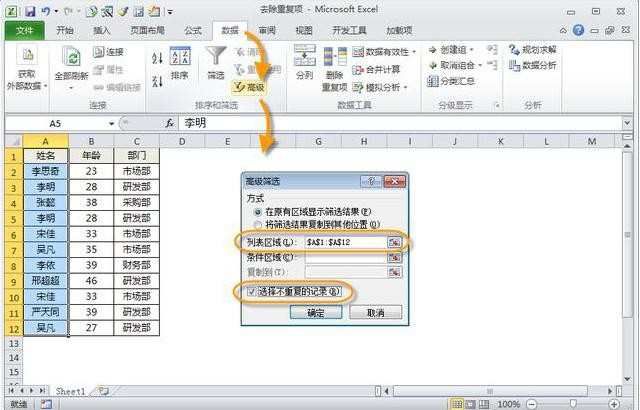Select the Sheet1 worksheet tab
640x410 pixels.
[x=71, y=391]
